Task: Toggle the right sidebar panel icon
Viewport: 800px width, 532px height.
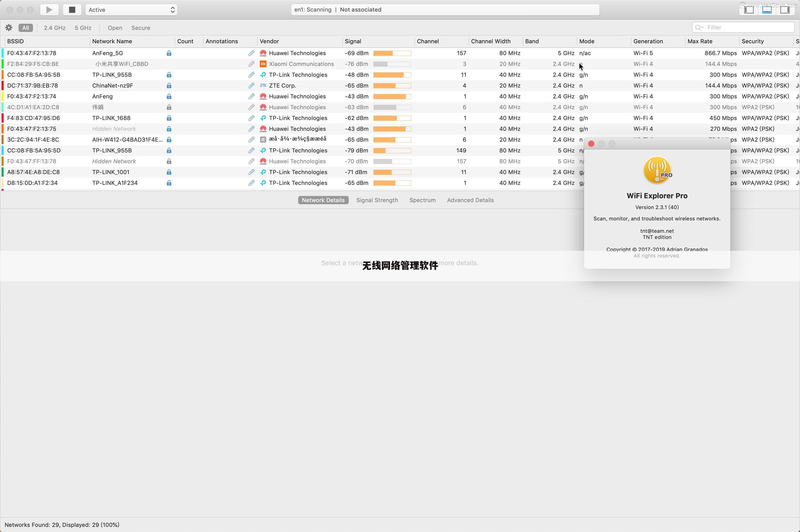Action: coord(785,10)
